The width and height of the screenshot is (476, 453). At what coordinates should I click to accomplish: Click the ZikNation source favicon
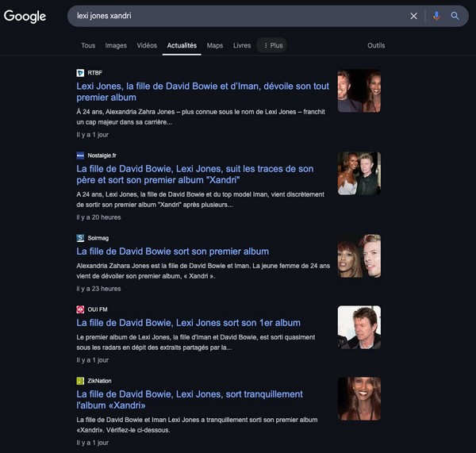tap(80, 381)
